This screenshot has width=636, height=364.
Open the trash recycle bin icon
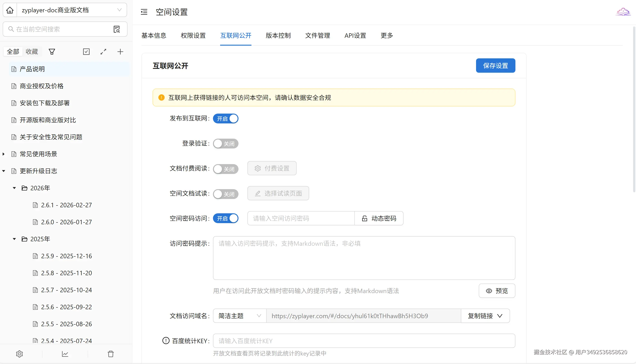click(x=111, y=354)
